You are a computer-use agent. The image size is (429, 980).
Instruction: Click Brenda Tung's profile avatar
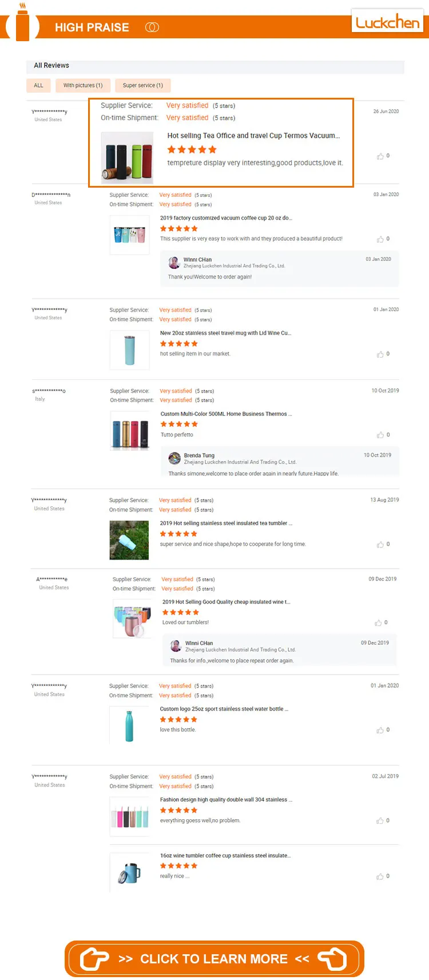[x=174, y=458]
